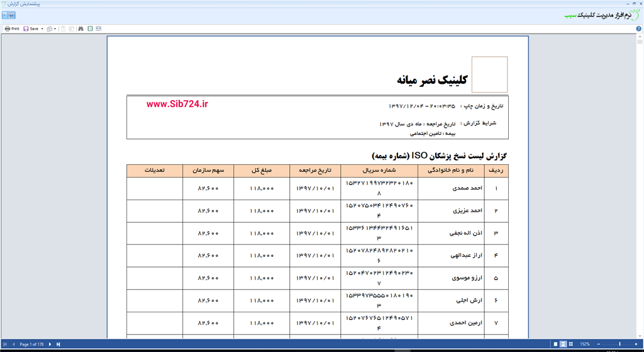This screenshot has height=352, width=644.
Task: Click the name 'احمد صمدی' in row 1
Action: tap(467, 188)
